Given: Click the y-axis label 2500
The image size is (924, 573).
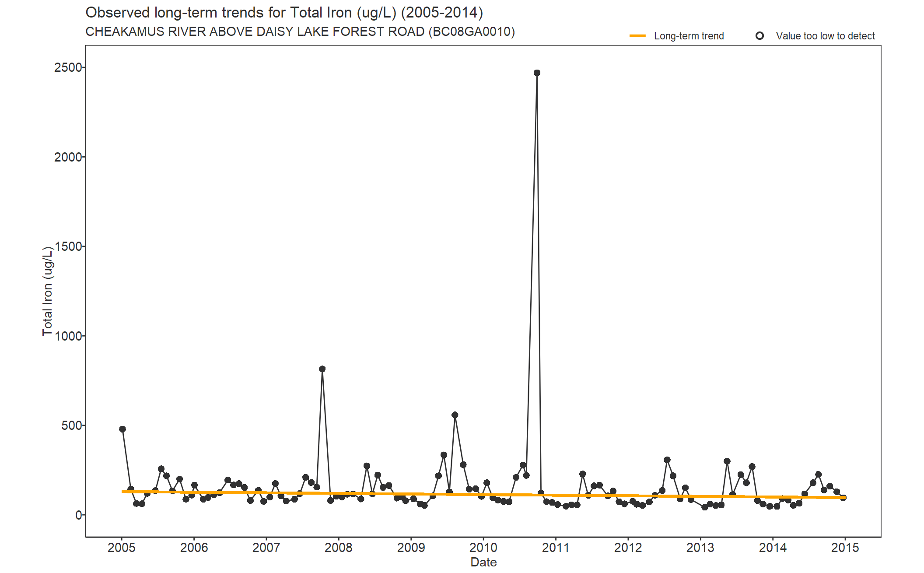Looking at the screenshot, I should pos(68,67).
